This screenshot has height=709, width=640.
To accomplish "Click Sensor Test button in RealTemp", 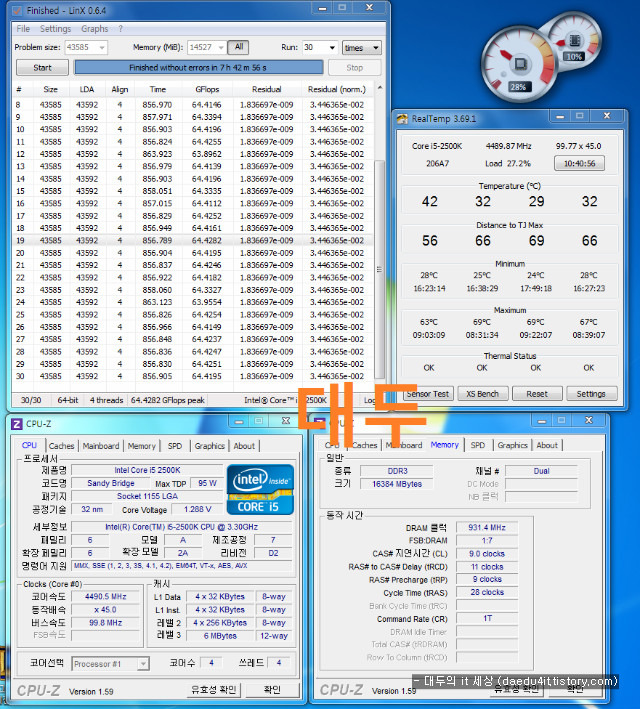I will click(427, 394).
